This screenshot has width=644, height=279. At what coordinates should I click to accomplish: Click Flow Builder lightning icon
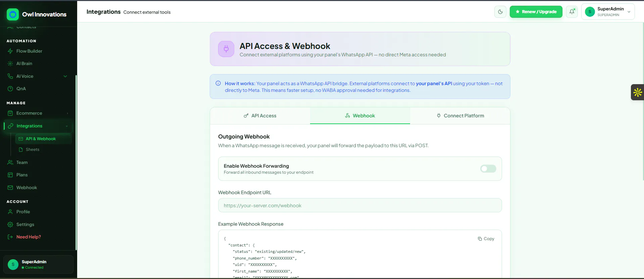[x=10, y=51]
